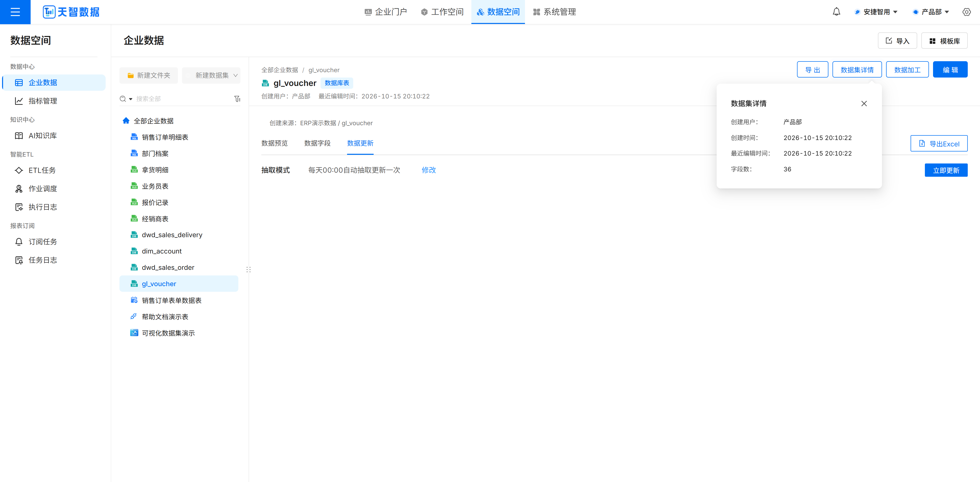Open 系统管理 in the top navigation
Image resolution: width=980 pixels, height=482 pixels.
pyautogui.click(x=554, y=12)
